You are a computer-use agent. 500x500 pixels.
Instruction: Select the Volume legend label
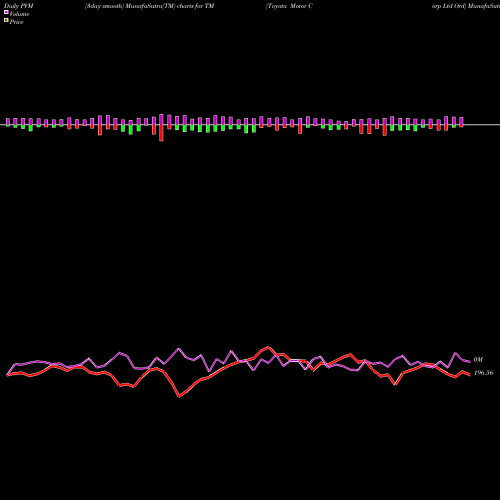coord(19,14)
